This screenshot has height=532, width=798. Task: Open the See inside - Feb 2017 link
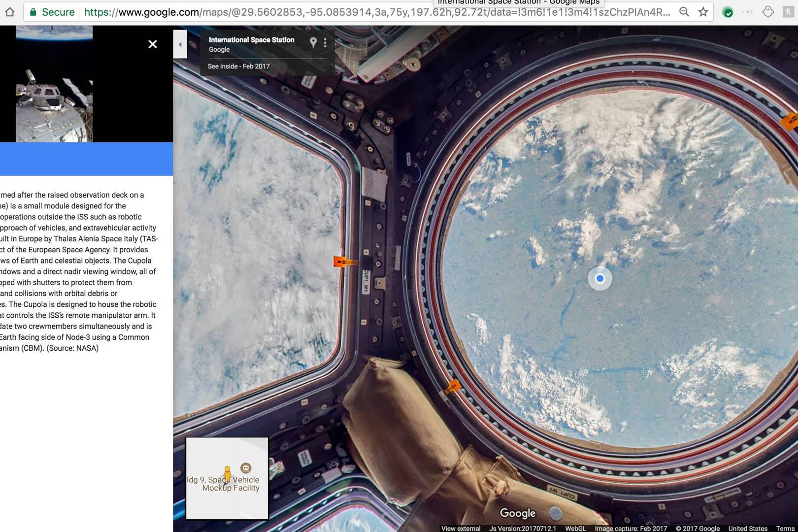pos(238,66)
